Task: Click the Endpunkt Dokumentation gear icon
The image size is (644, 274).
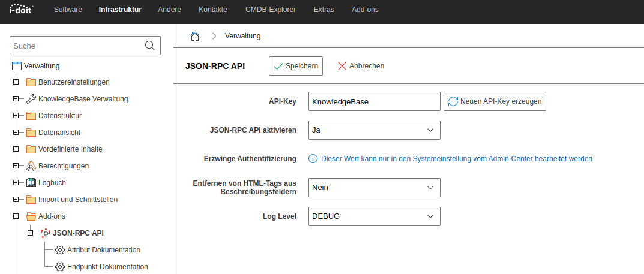Action: click(60, 267)
